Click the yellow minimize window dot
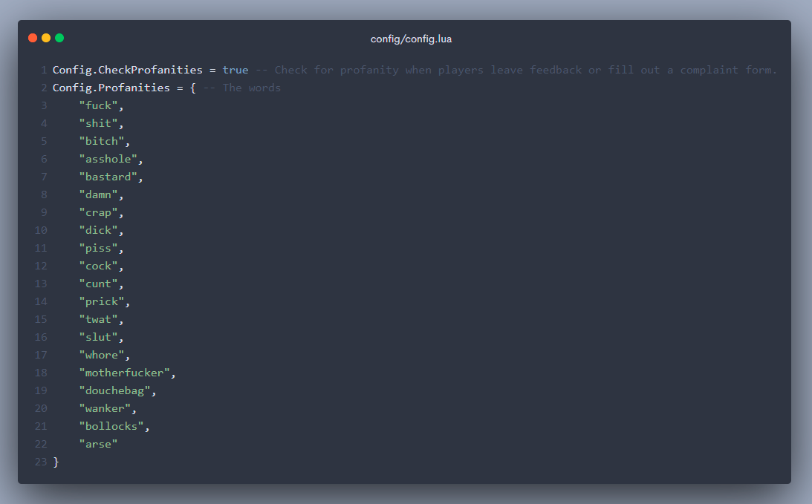Image resolution: width=812 pixels, height=504 pixels. tap(46, 38)
